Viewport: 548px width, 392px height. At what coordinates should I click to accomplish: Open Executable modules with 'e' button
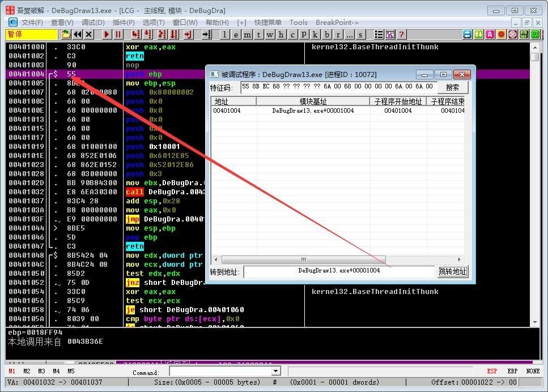point(236,35)
